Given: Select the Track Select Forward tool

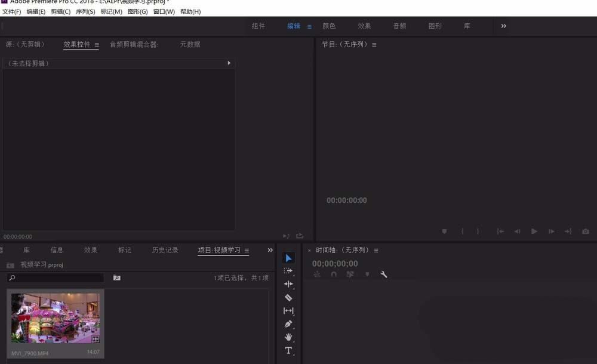Looking at the screenshot, I should point(288,271).
